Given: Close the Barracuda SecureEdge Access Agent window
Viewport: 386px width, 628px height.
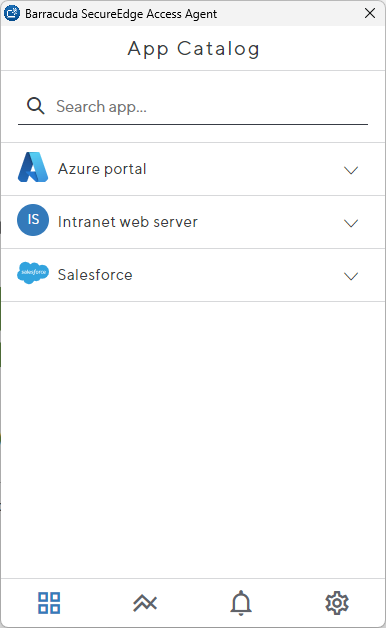Looking at the screenshot, I should click(370, 13).
